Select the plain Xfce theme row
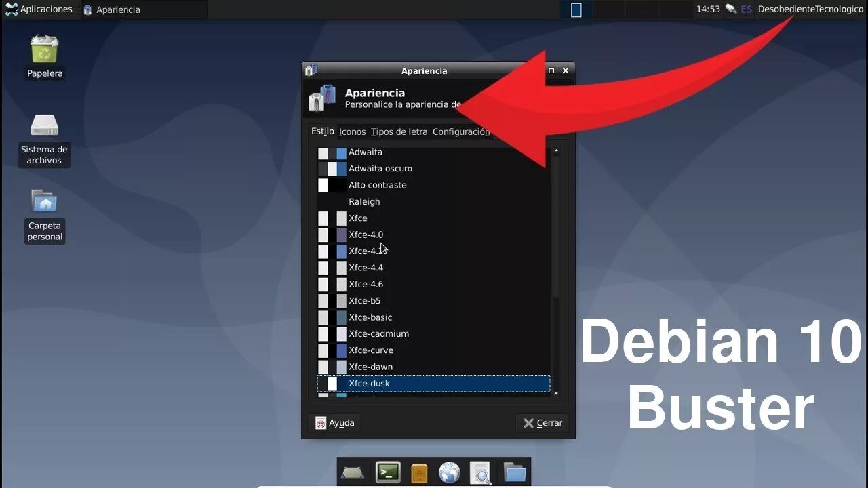 (x=433, y=218)
